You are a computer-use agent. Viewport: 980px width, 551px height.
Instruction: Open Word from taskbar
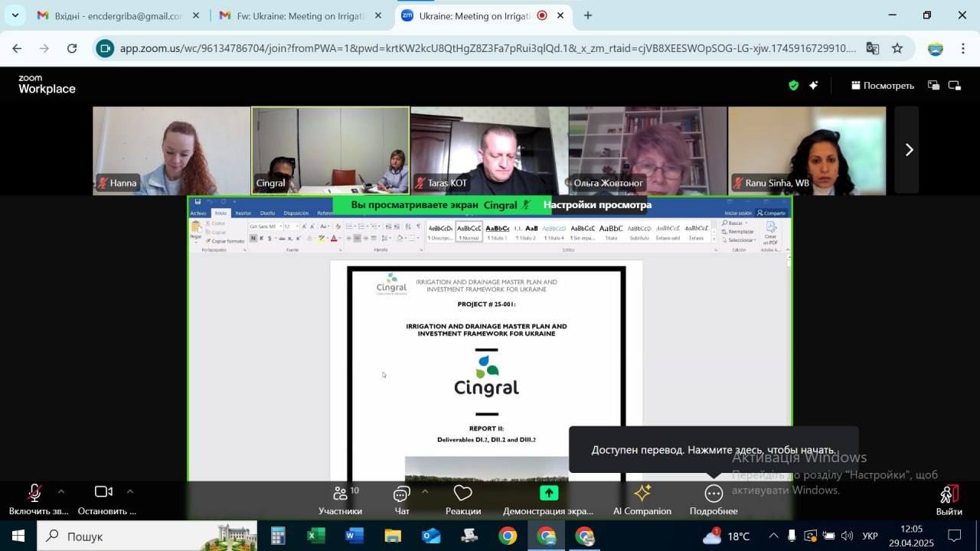click(x=354, y=536)
